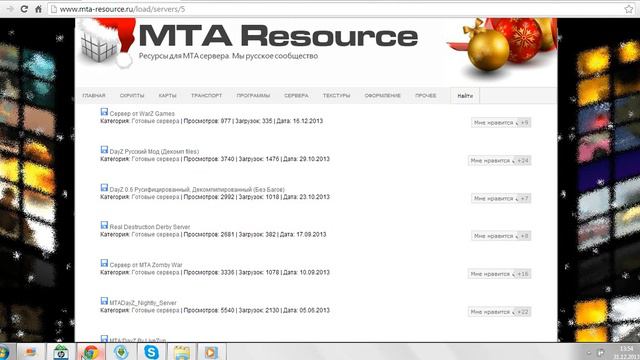This screenshot has height=360, width=640.
Task: Like Сервер от MTA Zomby War (+16)
Action: (500, 274)
